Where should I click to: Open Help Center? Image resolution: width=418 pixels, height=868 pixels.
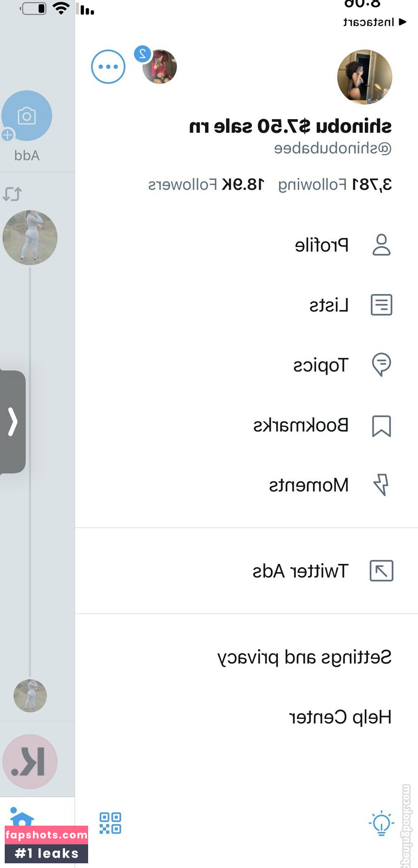pos(340,717)
